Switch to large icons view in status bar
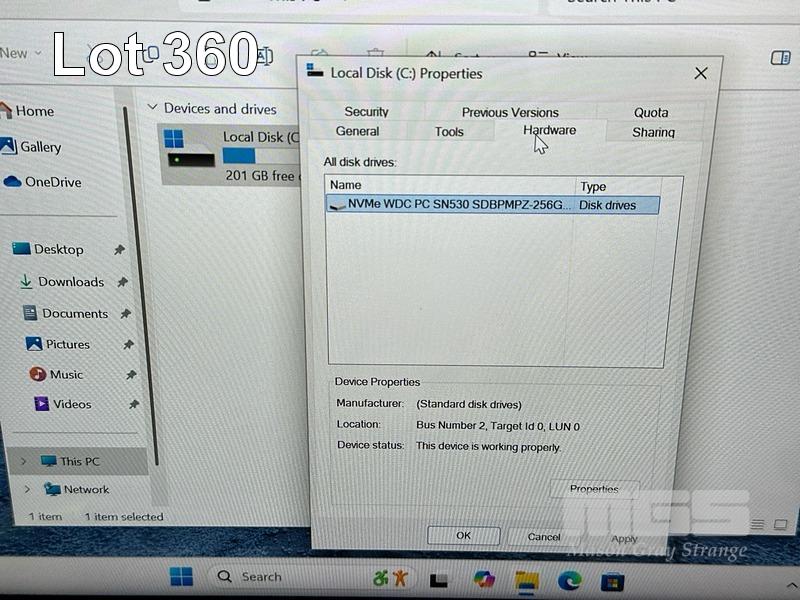 coord(782,524)
